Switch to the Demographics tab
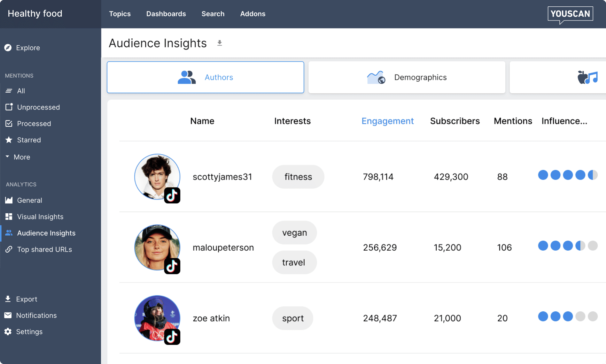 click(x=407, y=77)
